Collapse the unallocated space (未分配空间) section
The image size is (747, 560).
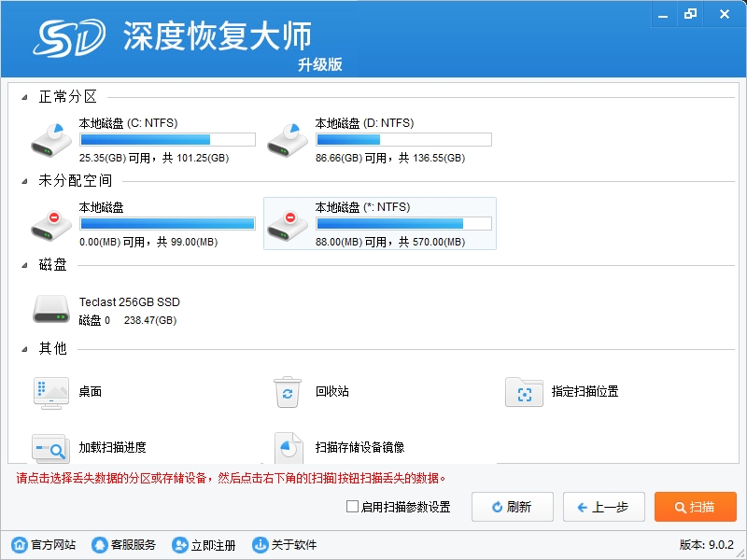click(23, 181)
